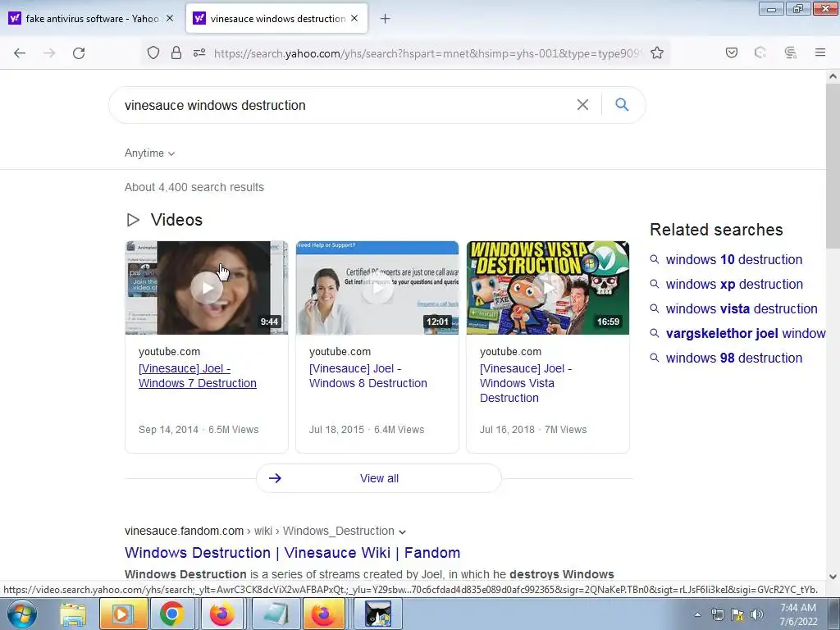Search related windows 98 destruction
The image size is (840, 630).
tap(734, 358)
